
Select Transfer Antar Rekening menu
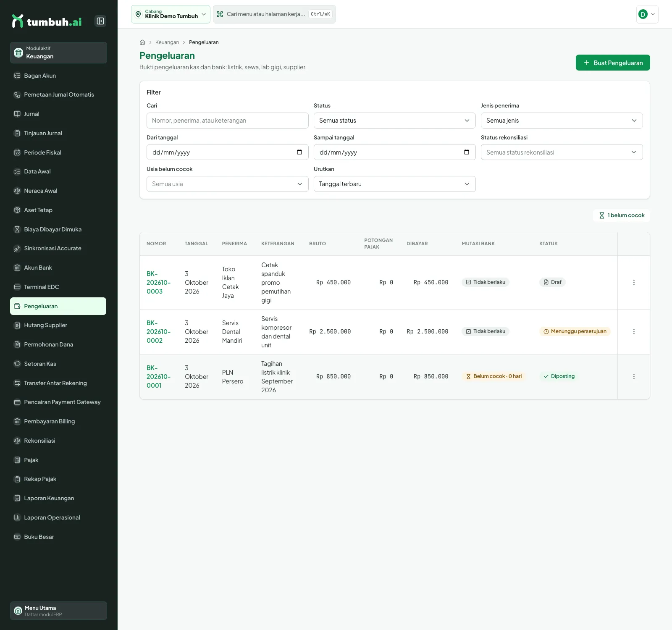click(x=58, y=383)
